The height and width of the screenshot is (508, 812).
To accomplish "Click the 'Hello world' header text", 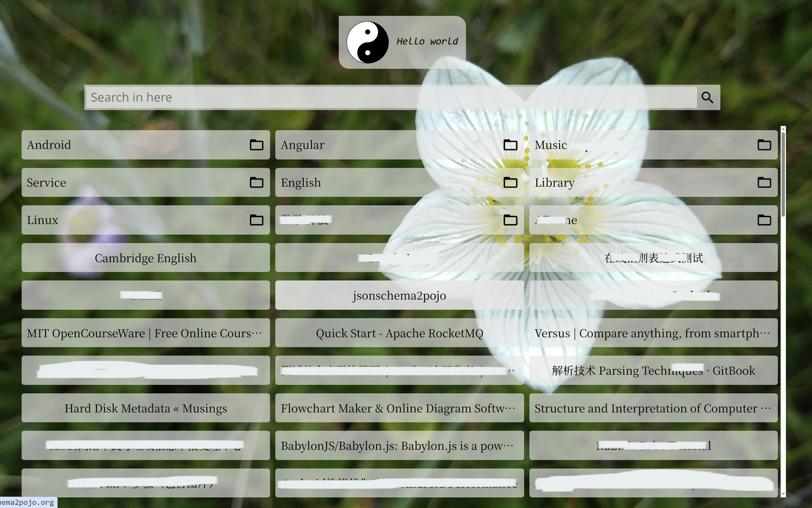I will tap(427, 41).
